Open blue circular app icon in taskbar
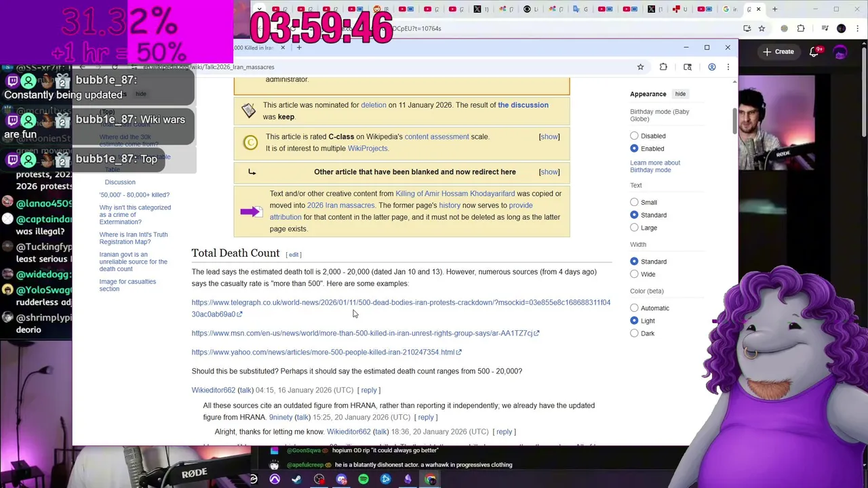 (x=386, y=479)
